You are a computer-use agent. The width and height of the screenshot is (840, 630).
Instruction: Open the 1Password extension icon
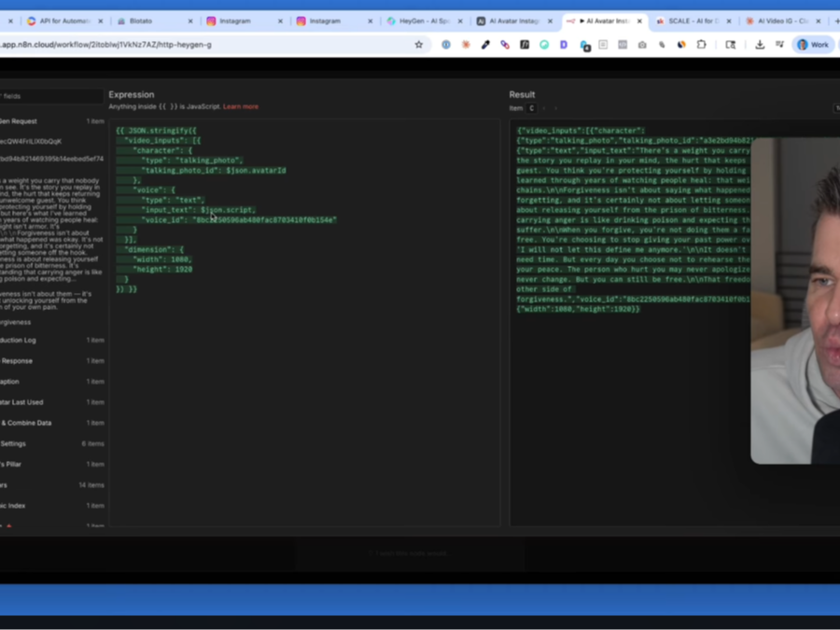pos(446,45)
